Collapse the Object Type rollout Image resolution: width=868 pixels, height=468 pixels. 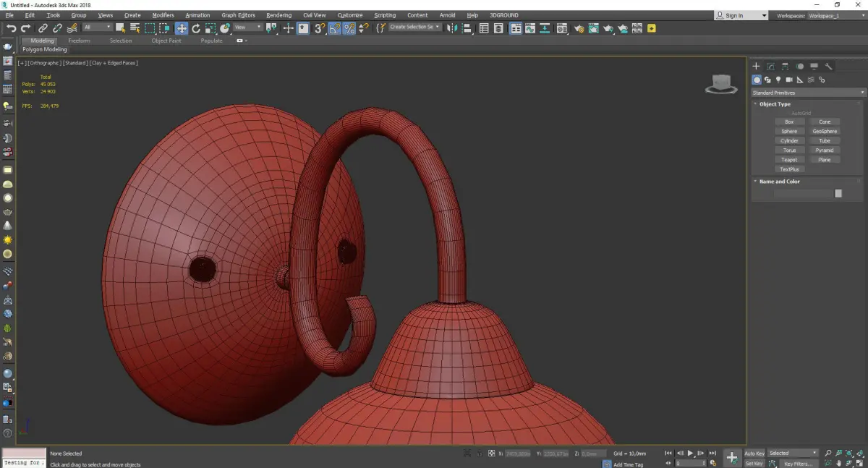pos(775,104)
